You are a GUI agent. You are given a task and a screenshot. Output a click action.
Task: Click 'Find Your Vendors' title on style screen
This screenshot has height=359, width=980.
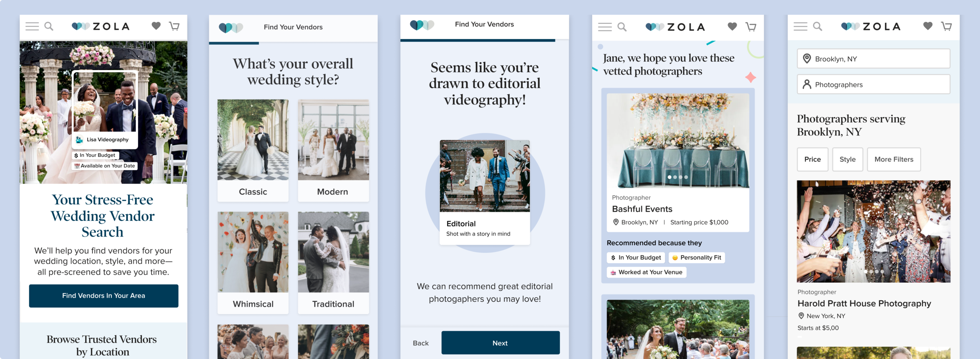pyautogui.click(x=293, y=27)
